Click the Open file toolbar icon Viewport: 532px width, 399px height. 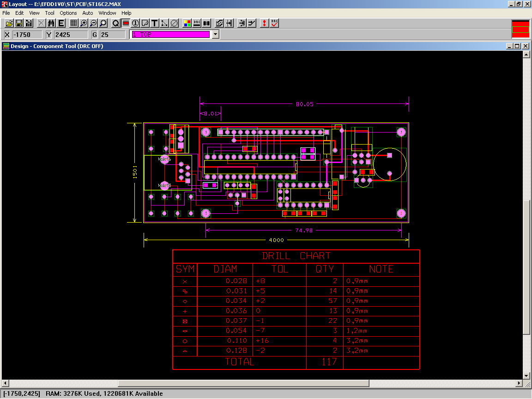coord(9,23)
